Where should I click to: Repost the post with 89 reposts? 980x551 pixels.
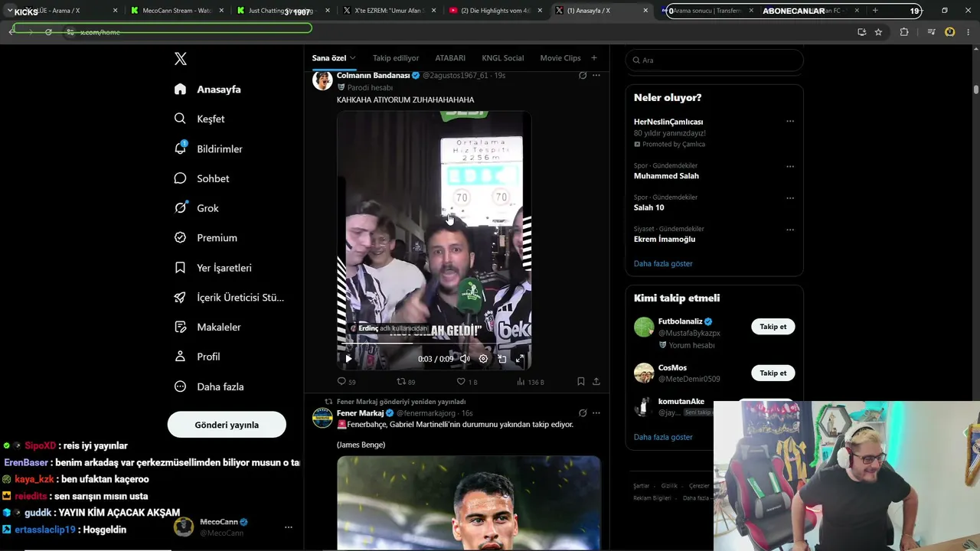click(x=406, y=381)
